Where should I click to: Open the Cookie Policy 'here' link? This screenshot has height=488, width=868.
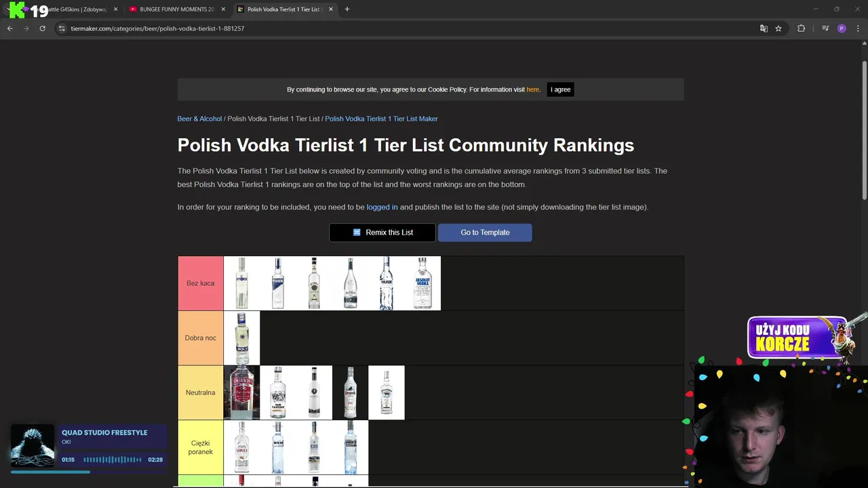click(x=533, y=89)
